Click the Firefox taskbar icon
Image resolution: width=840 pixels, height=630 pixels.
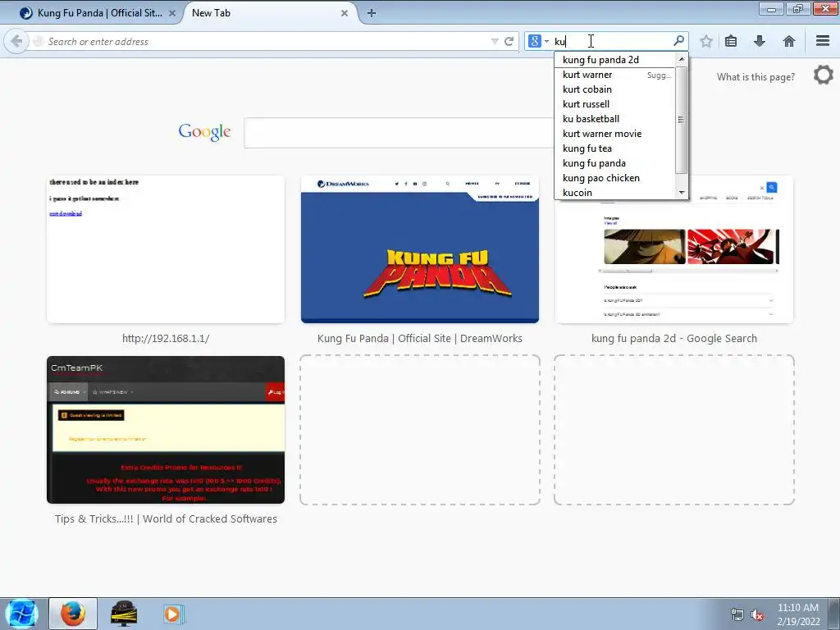pyautogui.click(x=73, y=614)
